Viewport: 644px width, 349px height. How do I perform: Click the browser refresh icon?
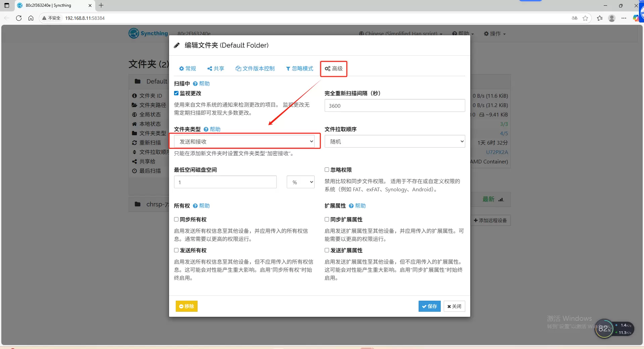(x=19, y=18)
